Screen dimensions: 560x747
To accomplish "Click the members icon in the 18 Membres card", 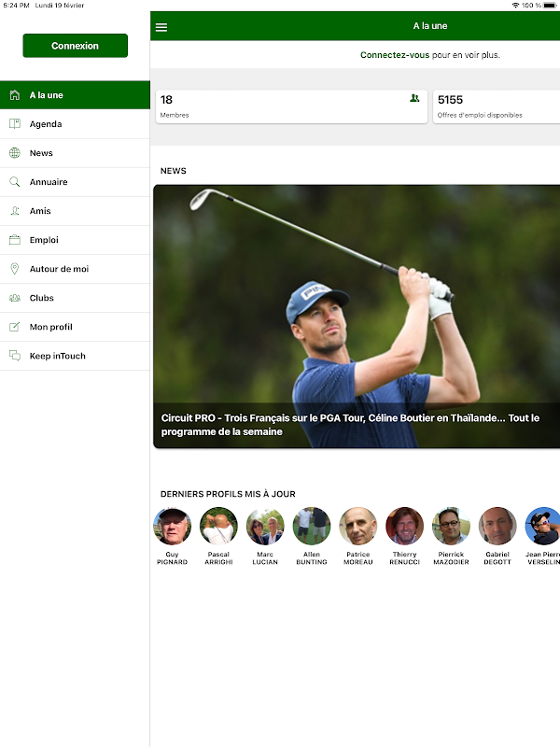I will pos(414,98).
